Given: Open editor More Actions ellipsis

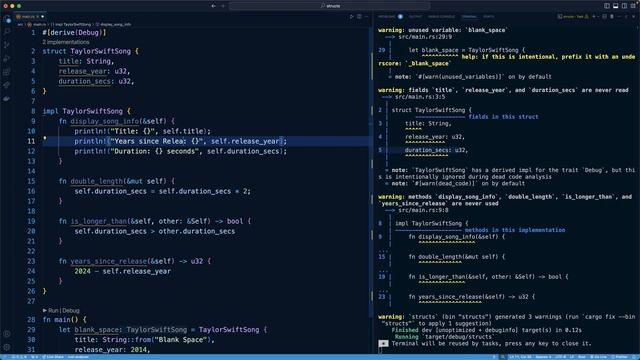Looking at the screenshot, I should click(x=366, y=17).
